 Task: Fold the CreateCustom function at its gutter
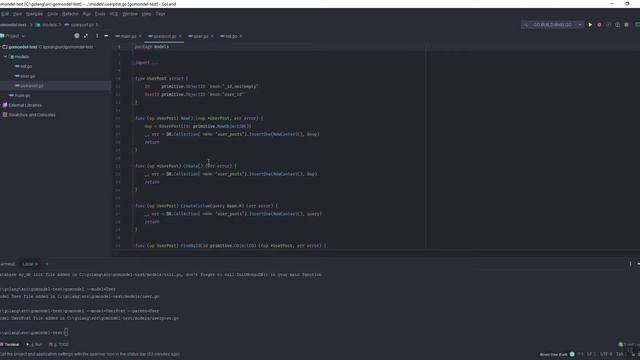(133, 206)
